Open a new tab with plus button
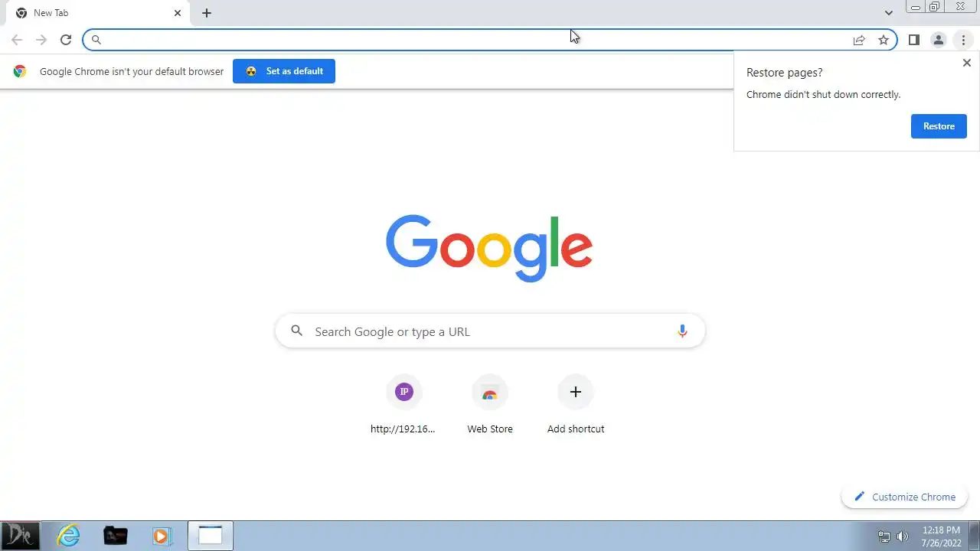 click(x=207, y=13)
